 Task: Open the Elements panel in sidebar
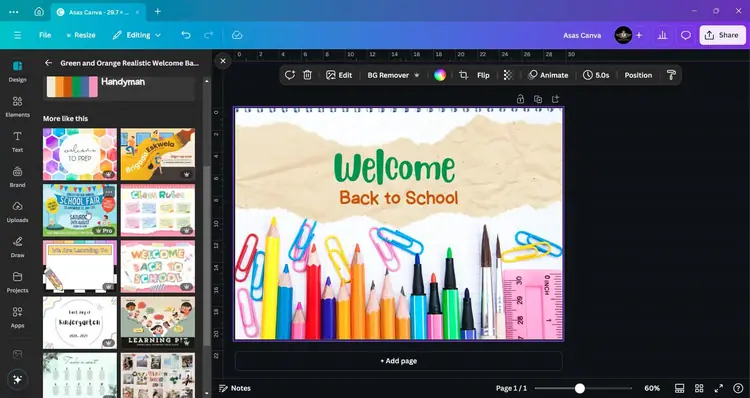tap(17, 106)
